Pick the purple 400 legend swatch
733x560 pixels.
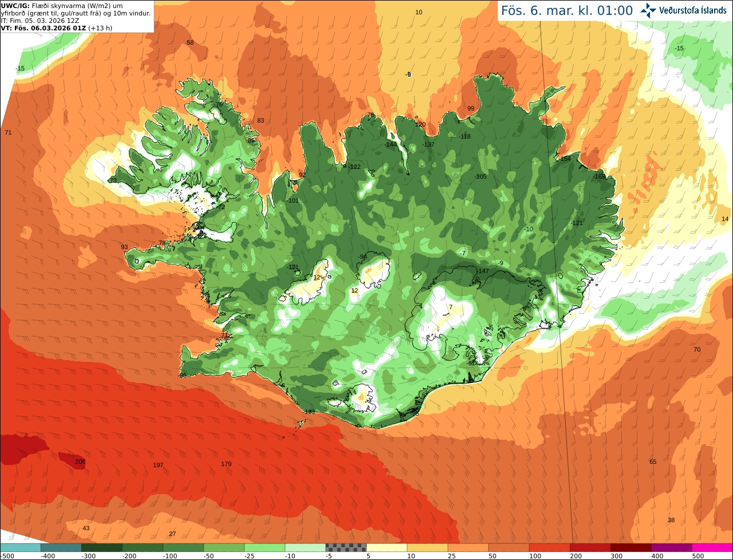click(x=671, y=547)
